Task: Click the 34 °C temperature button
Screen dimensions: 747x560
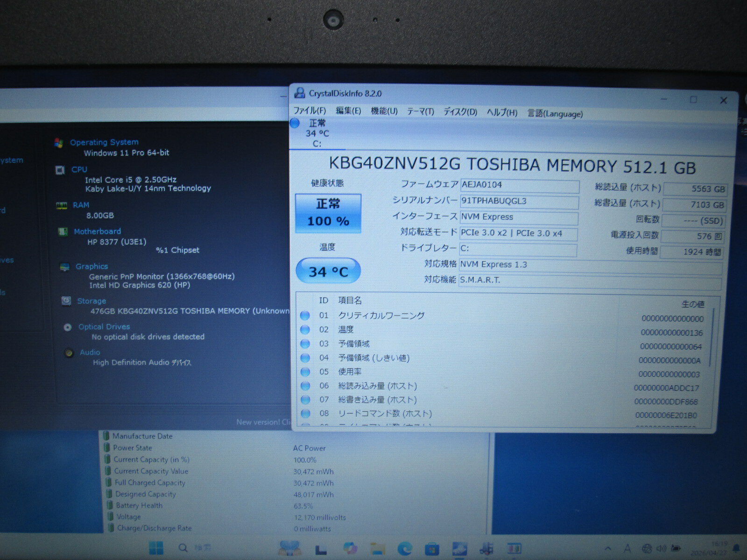Action: [328, 271]
